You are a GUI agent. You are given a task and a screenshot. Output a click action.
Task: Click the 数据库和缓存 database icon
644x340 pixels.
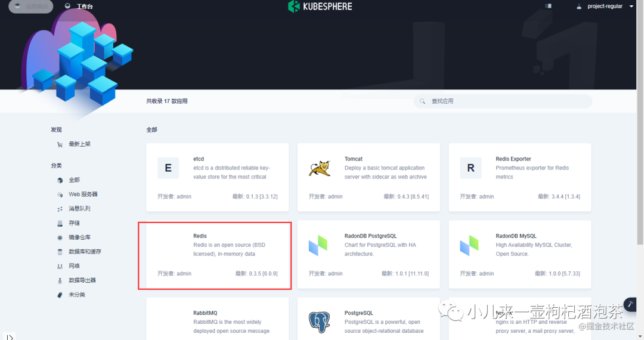click(60, 252)
